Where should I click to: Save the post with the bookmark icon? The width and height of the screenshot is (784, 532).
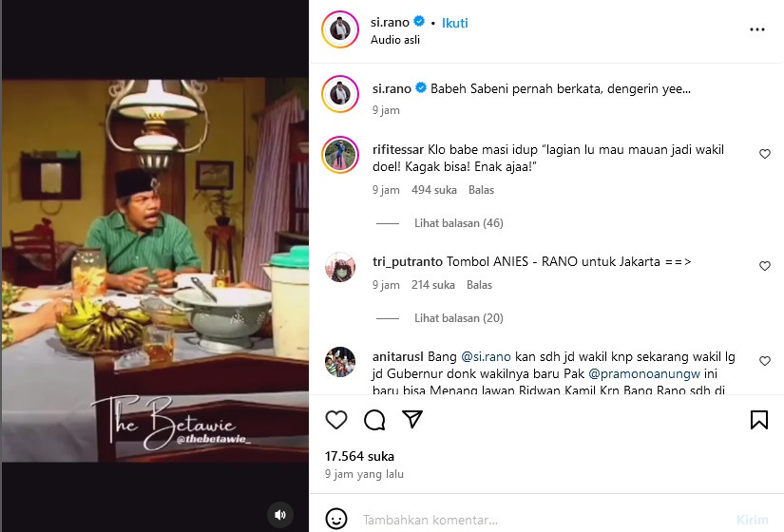[x=759, y=420]
